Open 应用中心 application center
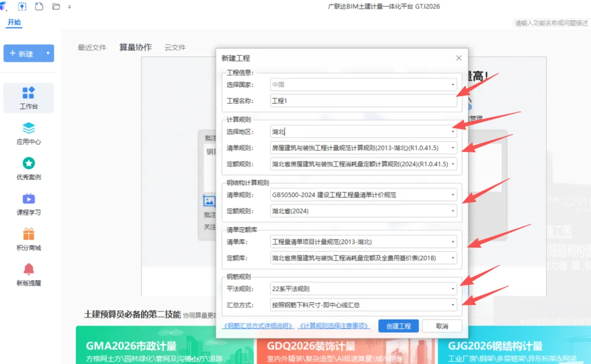Screen dimensions: 591x364 click(x=28, y=133)
